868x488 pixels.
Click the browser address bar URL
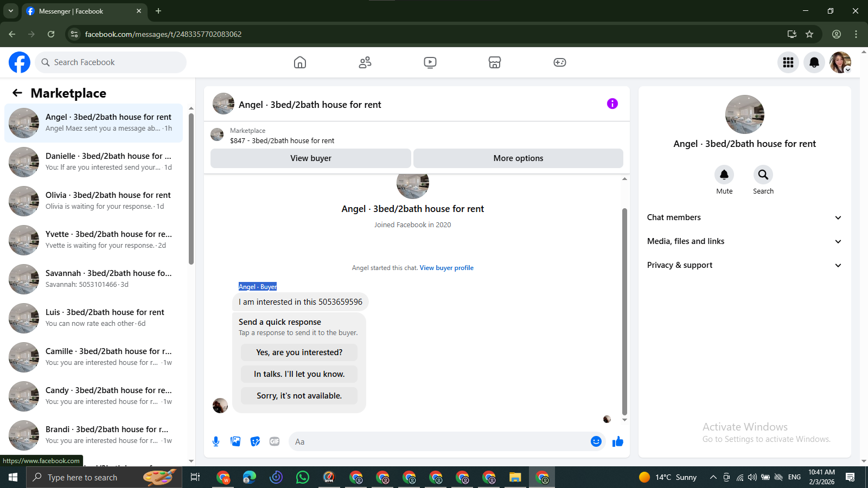[x=163, y=34]
